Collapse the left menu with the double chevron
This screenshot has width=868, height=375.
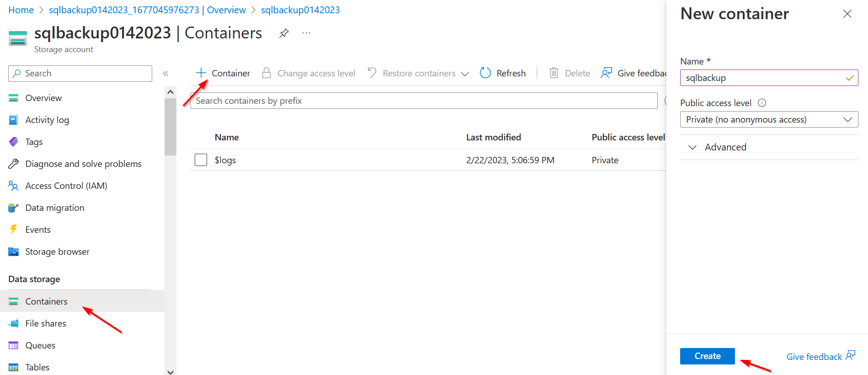165,74
